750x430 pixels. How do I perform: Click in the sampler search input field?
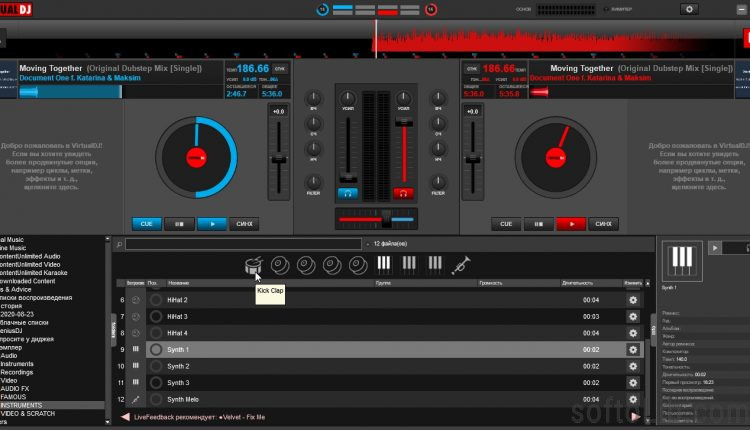pos(243,244)
